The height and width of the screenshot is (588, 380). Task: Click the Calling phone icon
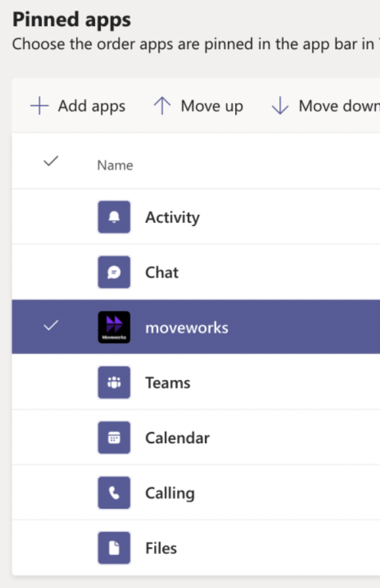pyautogui.click(x=114, y=492)
